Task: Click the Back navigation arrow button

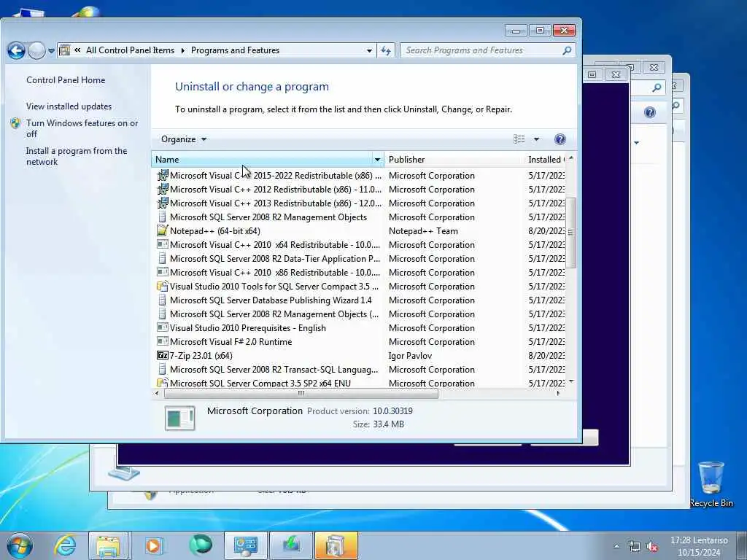Action: (16, 50)
